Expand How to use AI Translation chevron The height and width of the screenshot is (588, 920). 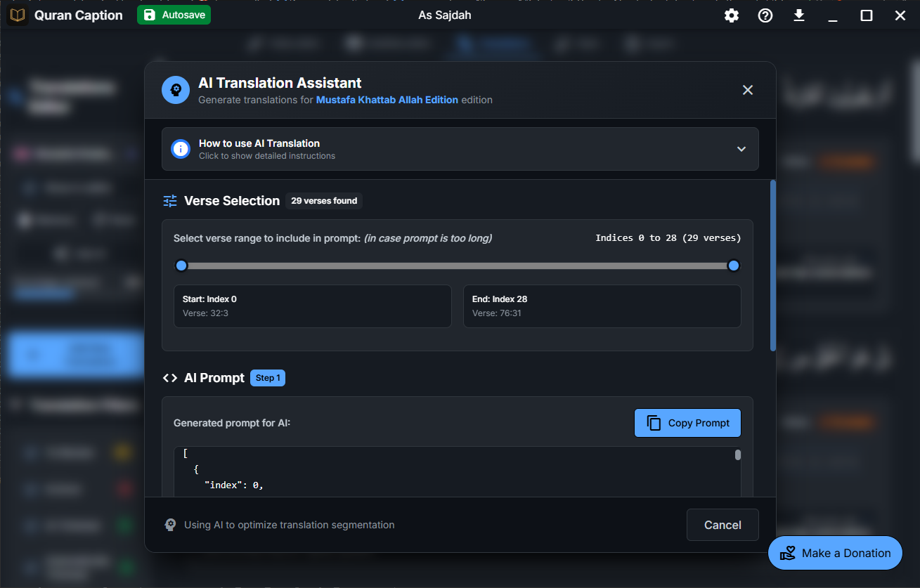[x=741, y=149]
